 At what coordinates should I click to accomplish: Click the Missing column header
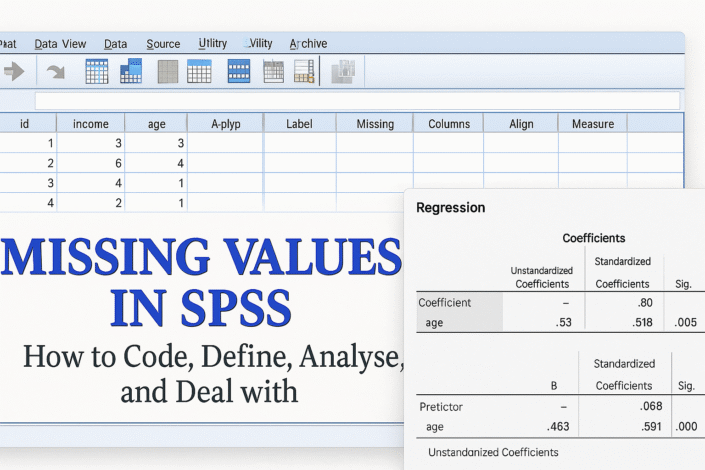375,124
